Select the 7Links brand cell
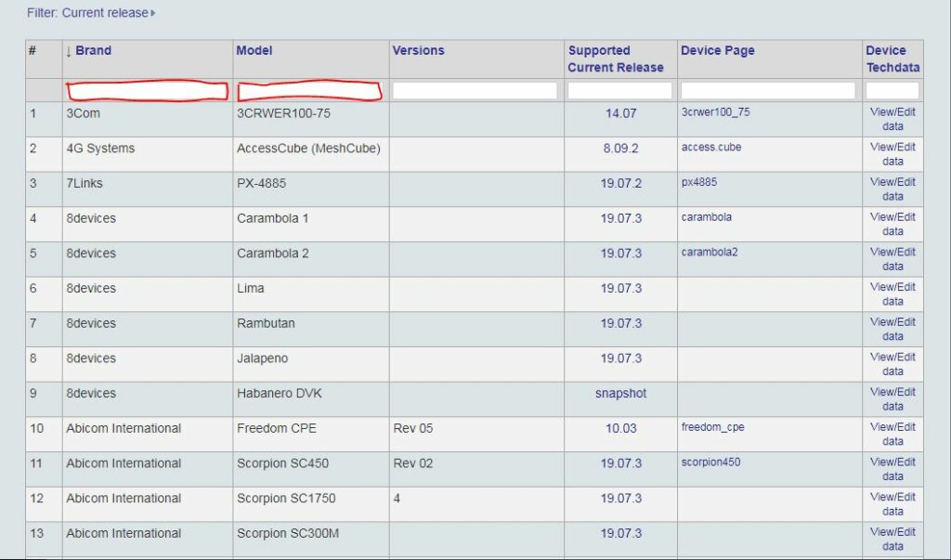The width and height of the screenshot is (951, 560). [x=148, y=189]
